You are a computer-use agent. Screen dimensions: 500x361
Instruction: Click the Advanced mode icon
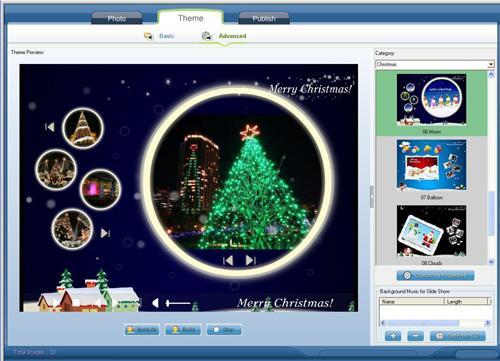pyautogui.click(x=207, y=36)
